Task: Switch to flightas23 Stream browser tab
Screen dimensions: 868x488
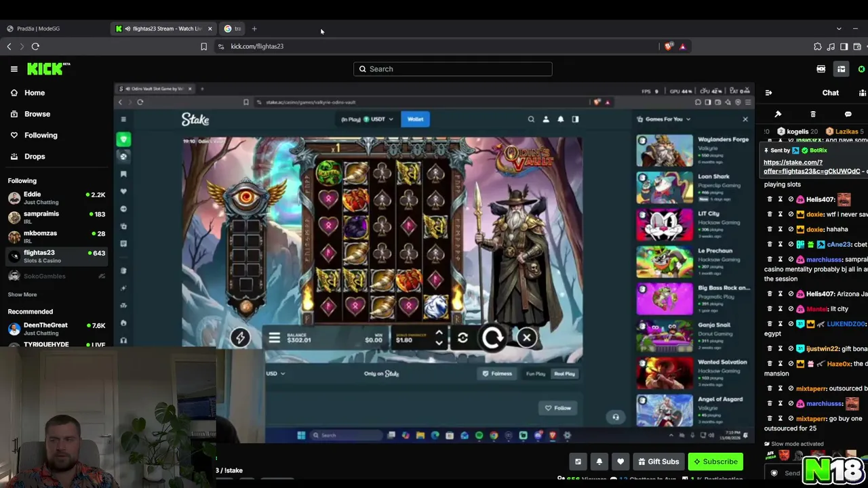Action: 163,28
